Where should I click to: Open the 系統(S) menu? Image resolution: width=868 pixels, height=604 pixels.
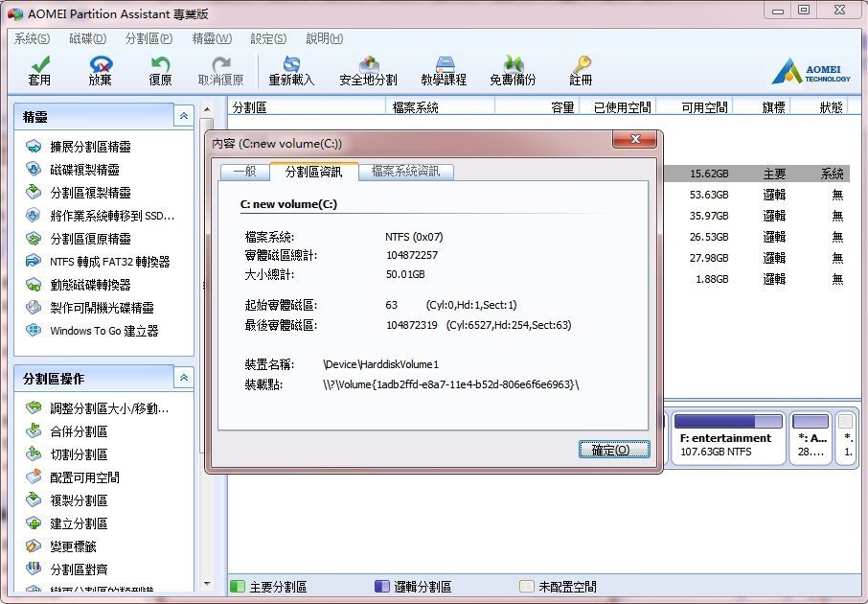33,38
